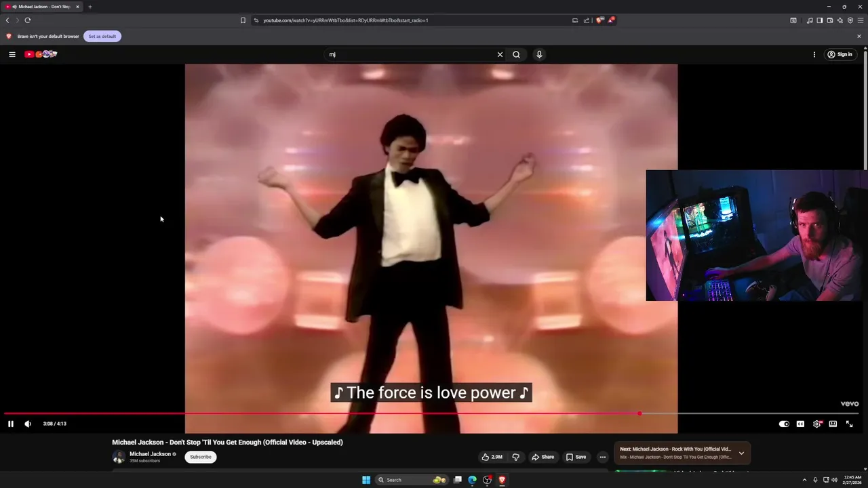
Task: Click the Windows taskbar Search box
Action: coord(412,480)
